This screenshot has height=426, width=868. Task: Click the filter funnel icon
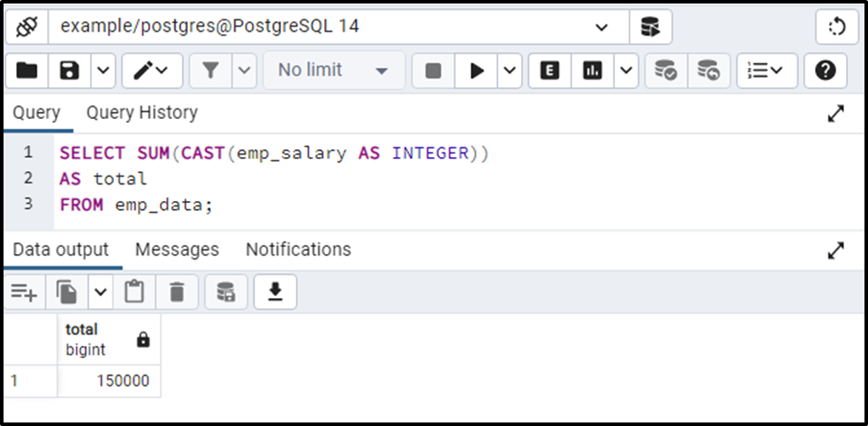tap(210, 71)
